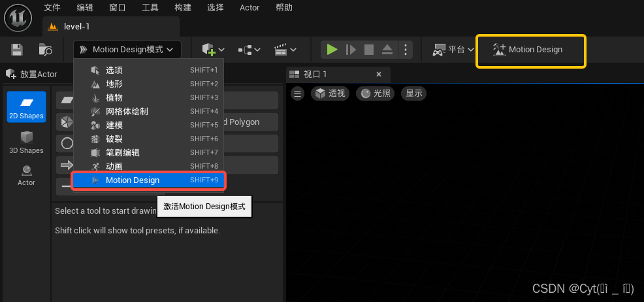644x302 pixels.
Task: Select the 放置Actor panel tab
Action: pos(31,75)
